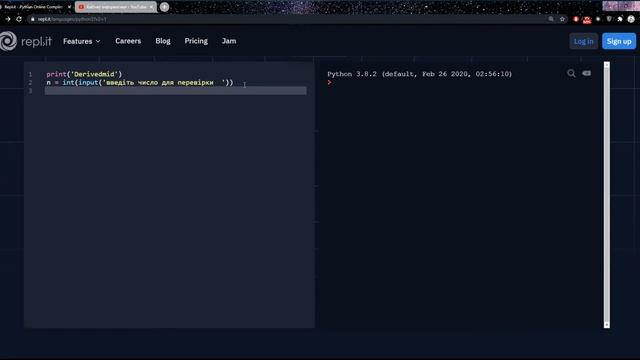
Task: Reload the page
Action: (19, 19)
